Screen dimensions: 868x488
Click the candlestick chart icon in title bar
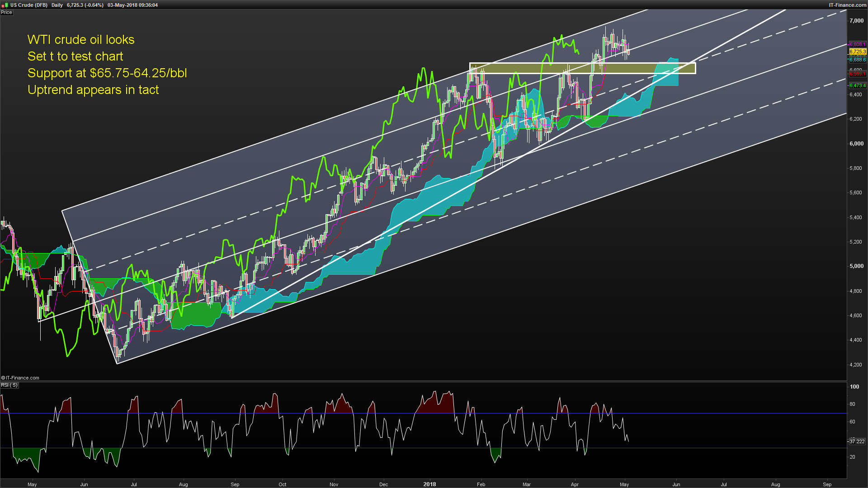(x=5, y=5)
